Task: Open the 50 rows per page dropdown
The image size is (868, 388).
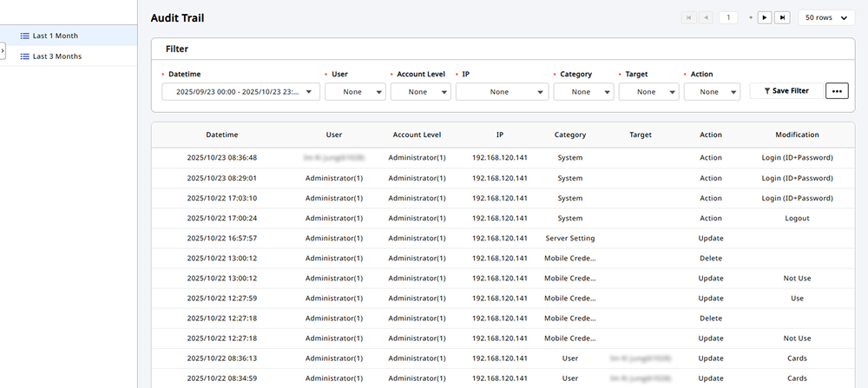Action: 825,17
